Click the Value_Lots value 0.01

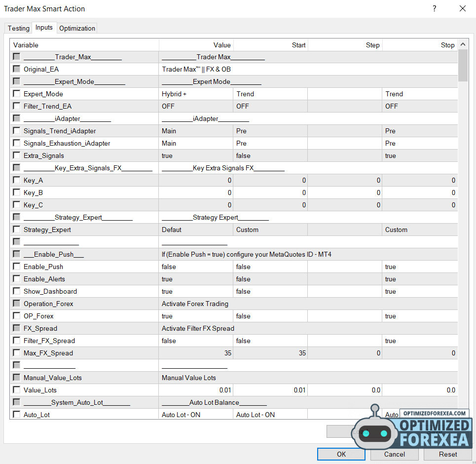tap(196, 390)
